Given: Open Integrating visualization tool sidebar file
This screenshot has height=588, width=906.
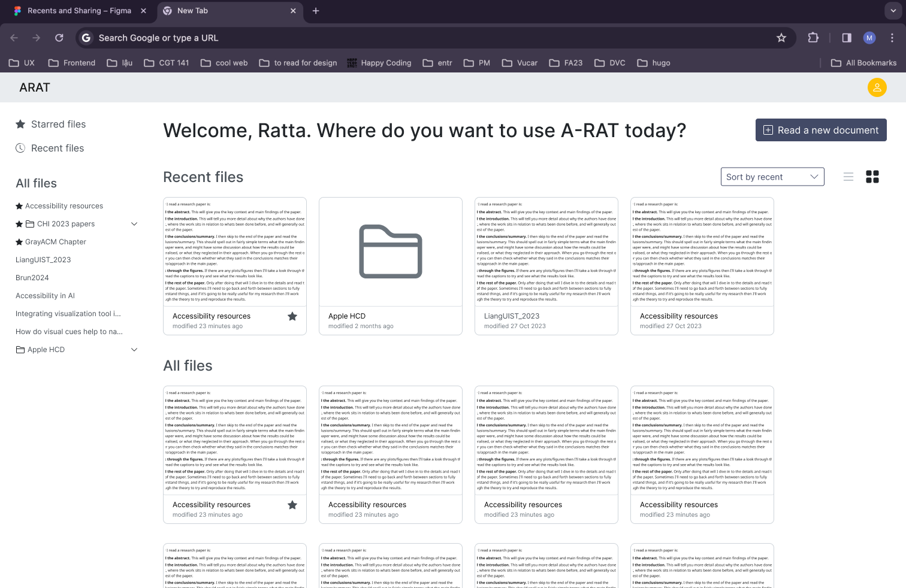Looking at the screenshot, I should point(68,314).
